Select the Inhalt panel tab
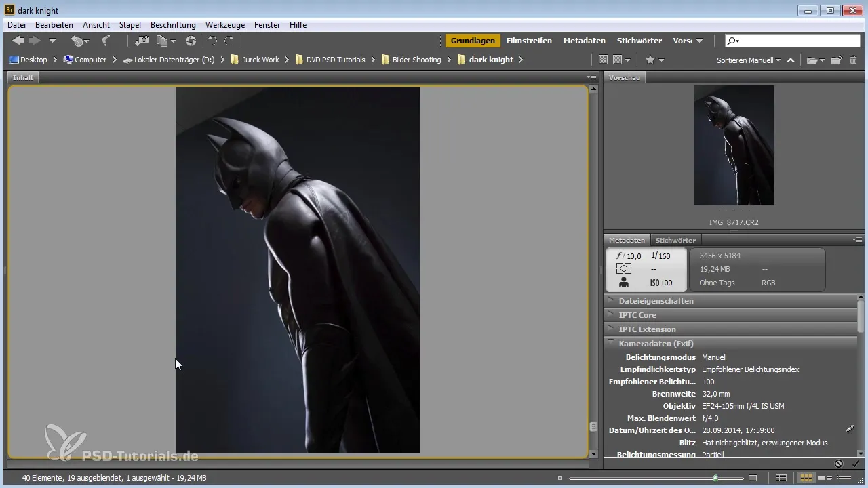The image size is (868, 488). point(23,77)
